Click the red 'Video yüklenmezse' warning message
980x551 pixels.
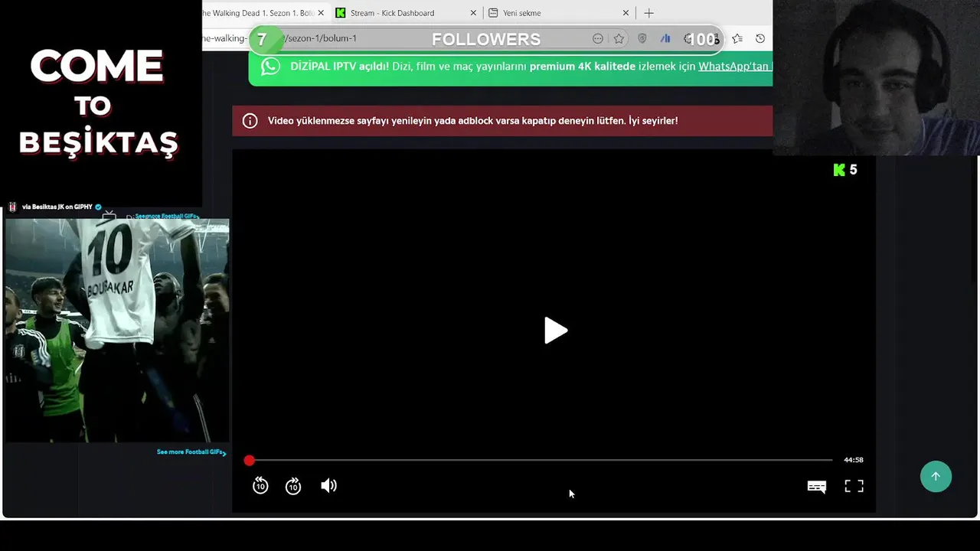pos(472,121)
